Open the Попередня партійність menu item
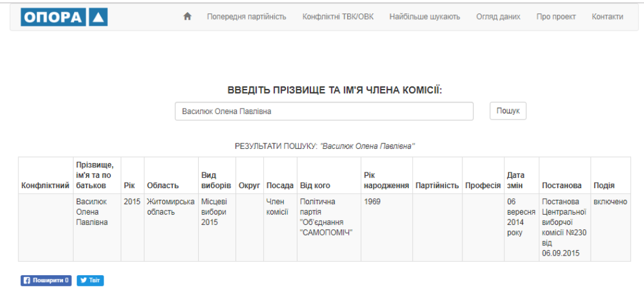644x301 pixels. [x=247, y=17]
